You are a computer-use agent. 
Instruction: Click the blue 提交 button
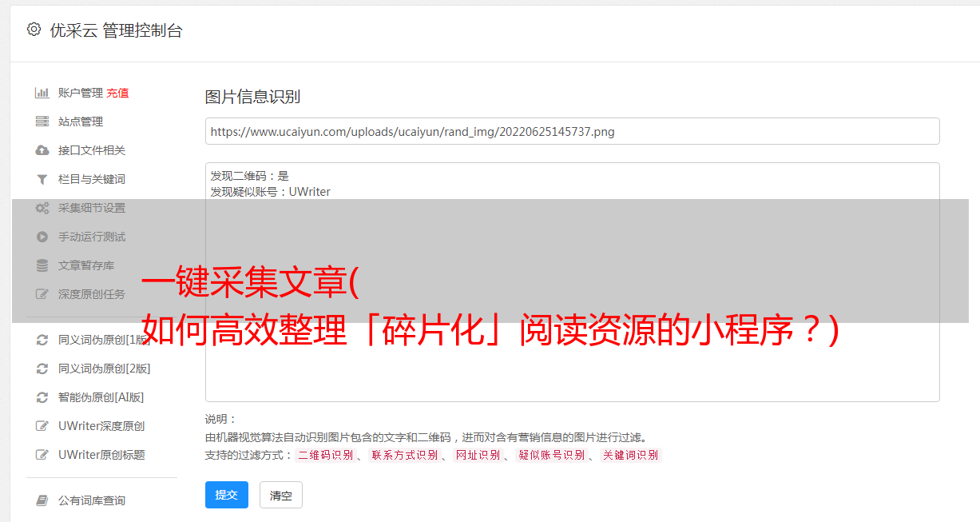click(227, 495)
